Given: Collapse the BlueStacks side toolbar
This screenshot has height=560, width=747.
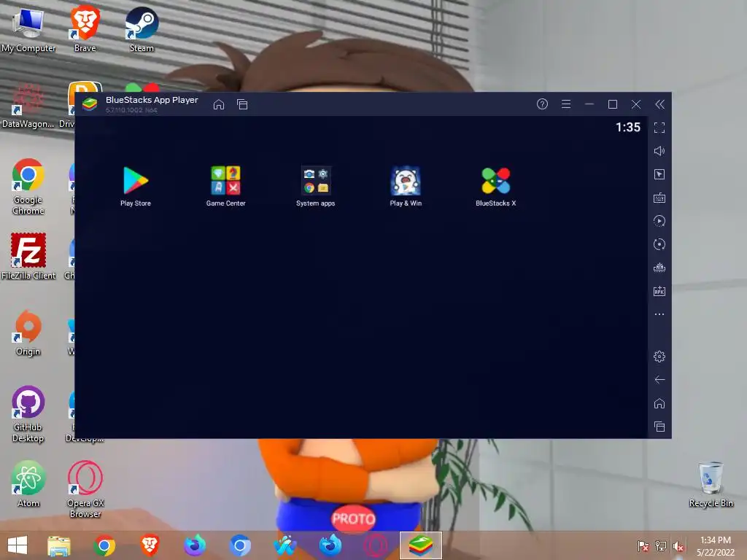Looking at the screenshot, I should 659,104.
